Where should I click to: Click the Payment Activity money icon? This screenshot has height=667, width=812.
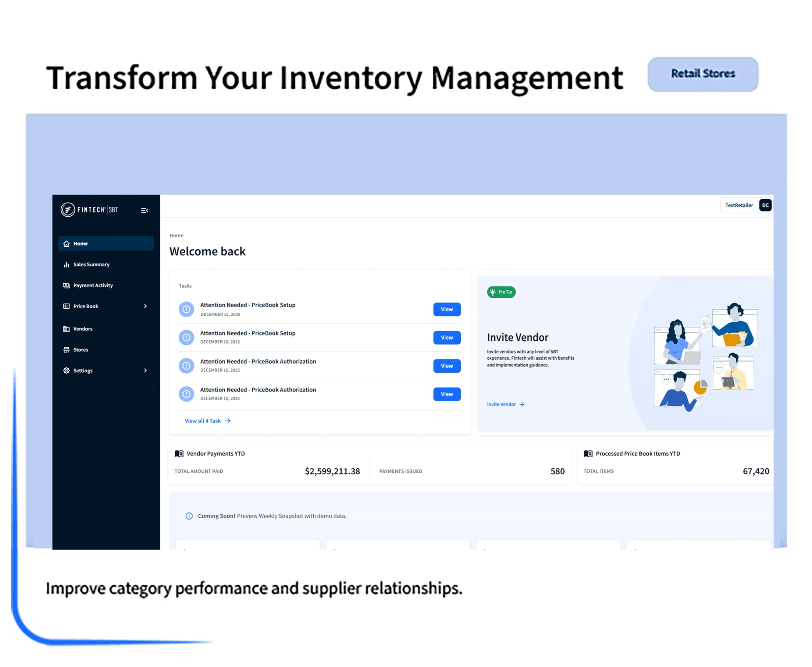coord(67,285)
